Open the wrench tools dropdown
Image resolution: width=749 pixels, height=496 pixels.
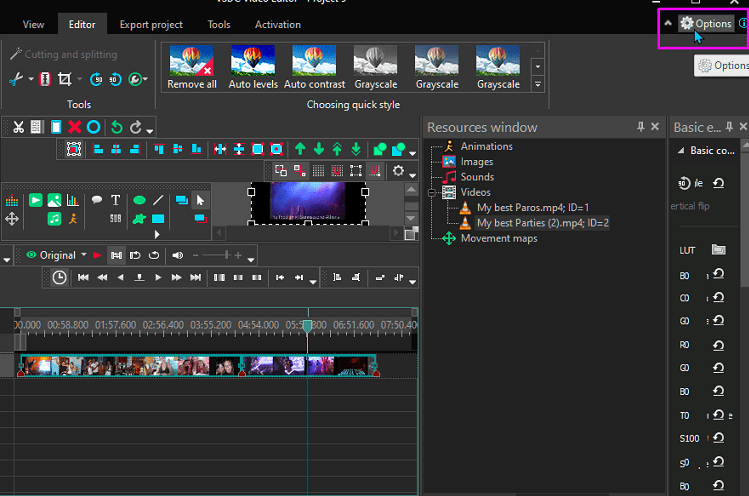coord(145,79)
